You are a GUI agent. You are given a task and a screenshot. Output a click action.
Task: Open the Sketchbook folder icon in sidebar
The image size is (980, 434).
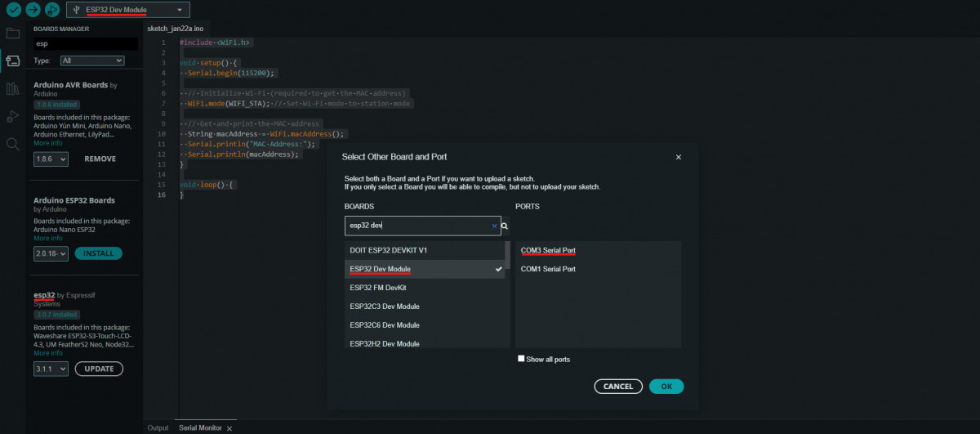point(12,34)
